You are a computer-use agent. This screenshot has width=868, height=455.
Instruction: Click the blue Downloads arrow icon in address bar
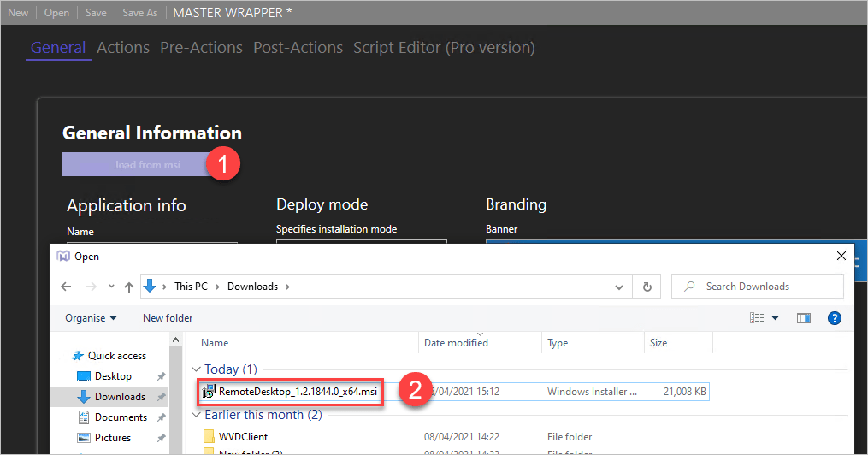tap(150, 286)
